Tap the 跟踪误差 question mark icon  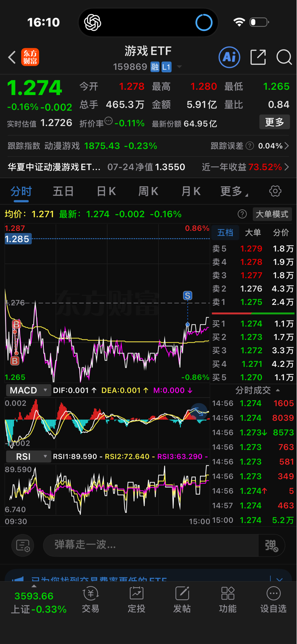pos(250,146)
